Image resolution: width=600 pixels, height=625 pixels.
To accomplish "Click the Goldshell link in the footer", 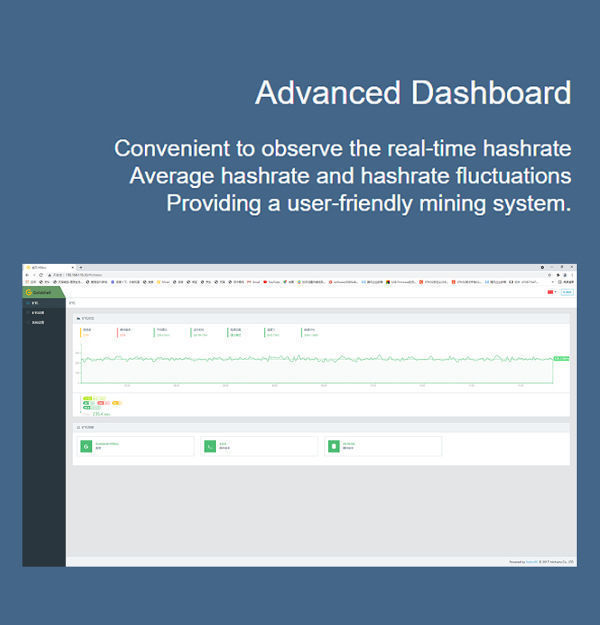I will tap(532, 562).
